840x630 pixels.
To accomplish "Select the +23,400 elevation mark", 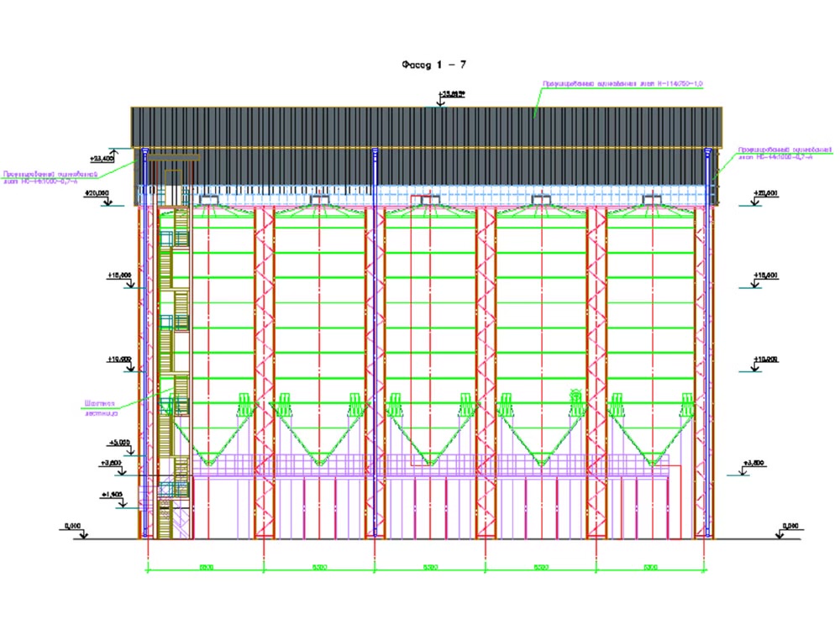I will (x=102, y=159).
